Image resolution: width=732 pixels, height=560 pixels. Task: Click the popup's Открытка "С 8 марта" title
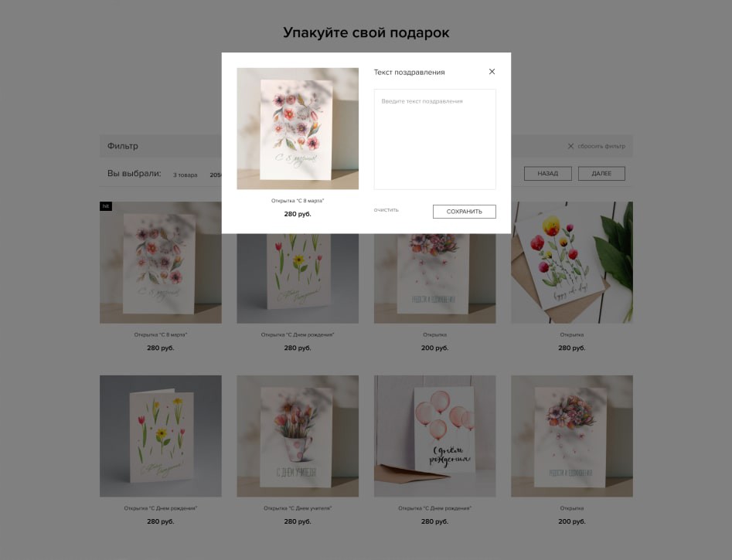298,201
